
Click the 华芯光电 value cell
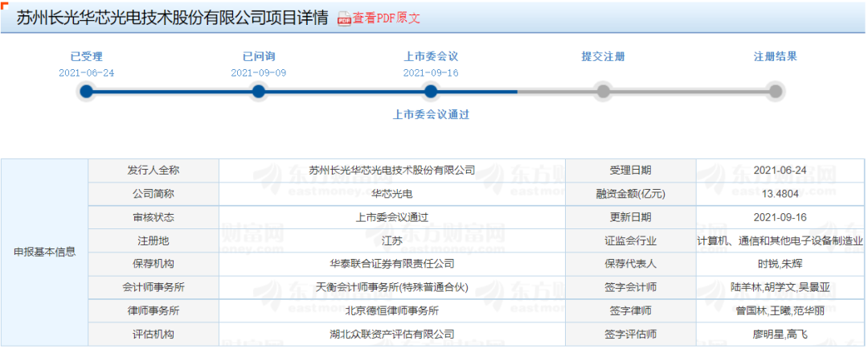pos(392,194)
